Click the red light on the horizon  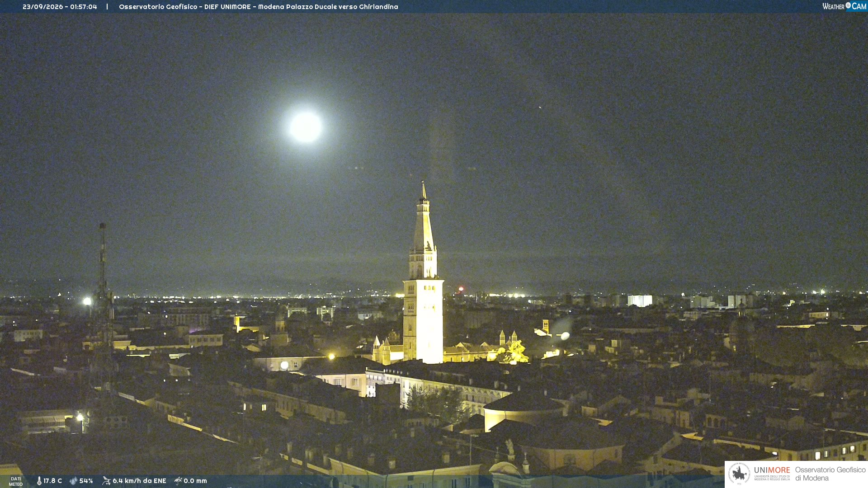pos(461,289)
